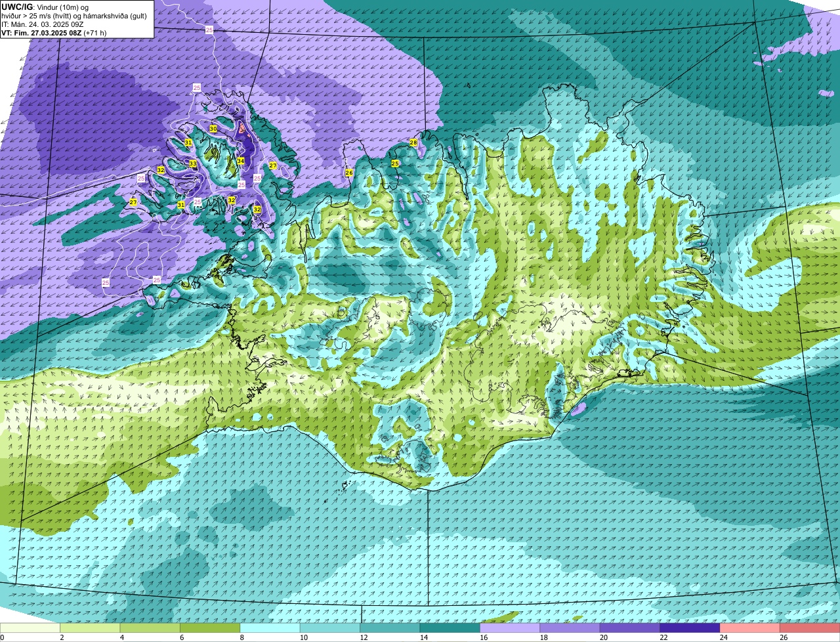Click the yellow gust label '26'
Screen dimensions: 840x642
pyautogui.click(x=349, y=173)
